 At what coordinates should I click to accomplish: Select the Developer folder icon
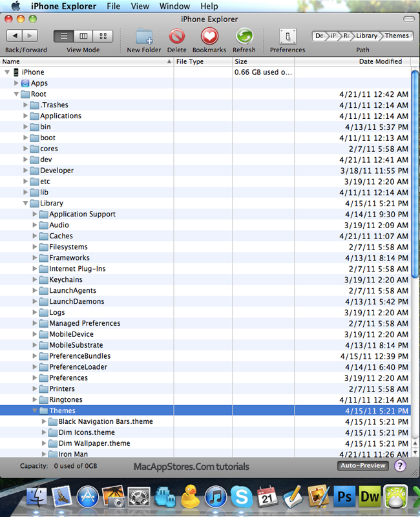pyautogui.click(x=34, y=171)
